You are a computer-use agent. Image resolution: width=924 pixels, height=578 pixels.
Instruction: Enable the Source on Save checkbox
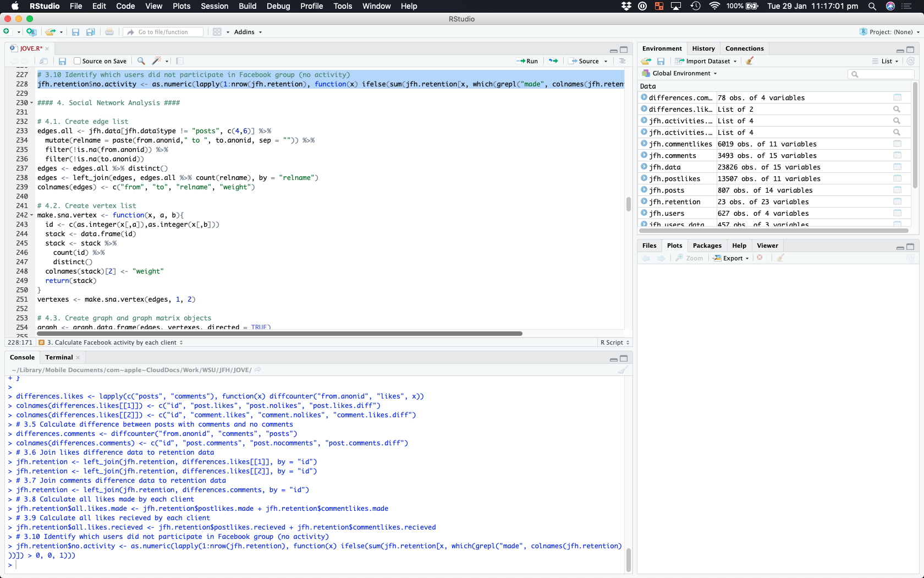[78, 61]
